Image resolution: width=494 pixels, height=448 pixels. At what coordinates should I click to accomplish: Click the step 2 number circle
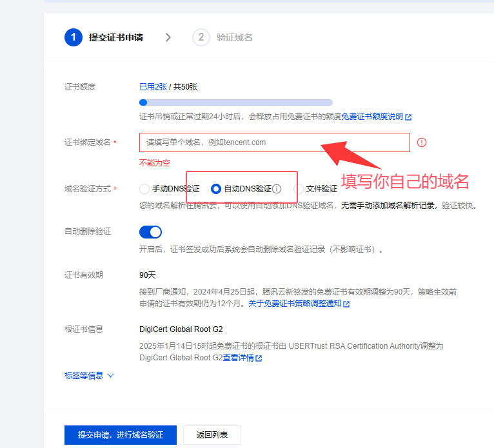coord(201,37)
